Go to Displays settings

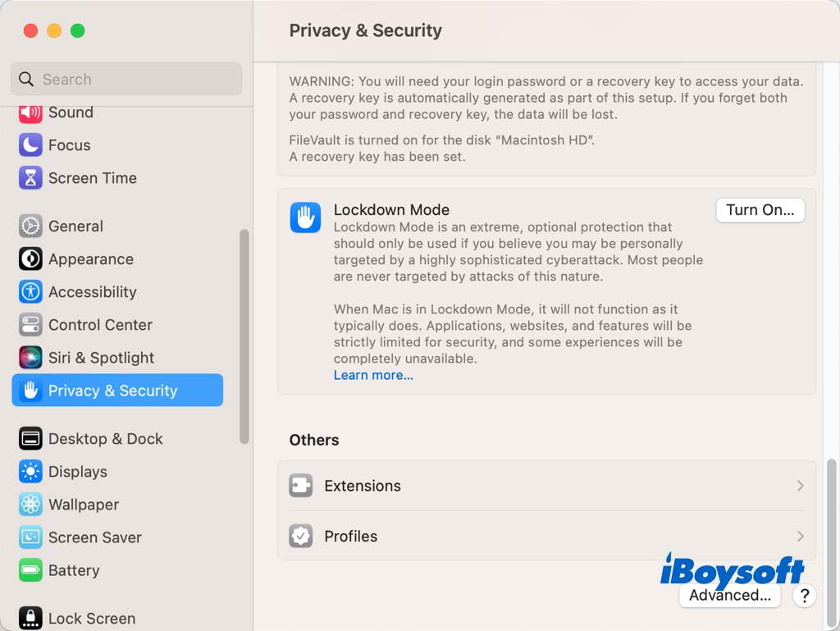[77, 472]
